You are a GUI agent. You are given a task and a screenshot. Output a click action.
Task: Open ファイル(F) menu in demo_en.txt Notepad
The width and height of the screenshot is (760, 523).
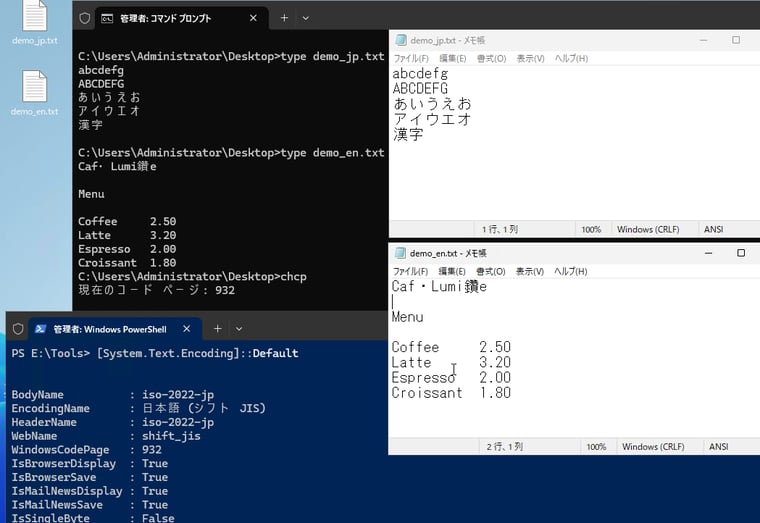tap(410, 271)
